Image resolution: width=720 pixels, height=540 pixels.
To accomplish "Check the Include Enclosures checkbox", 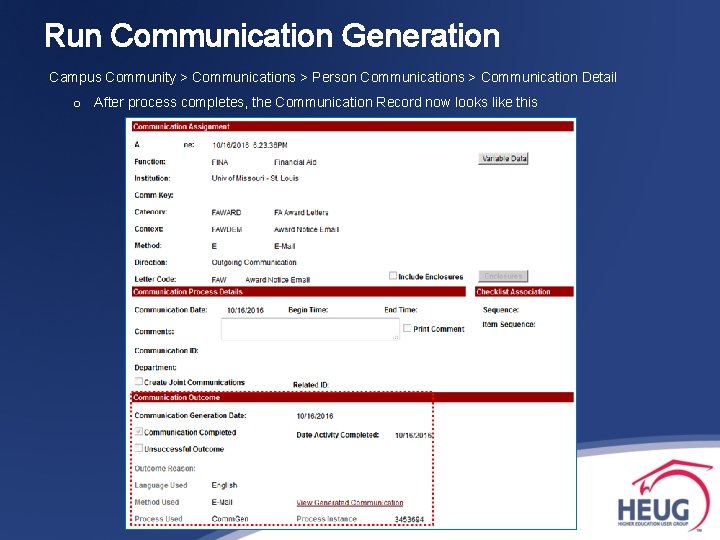I will tap(393, 276).
